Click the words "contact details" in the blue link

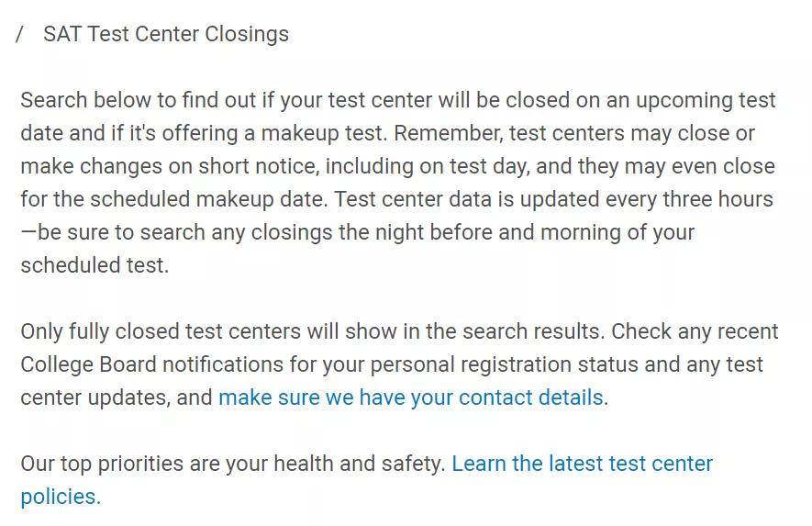pos(531,398)
